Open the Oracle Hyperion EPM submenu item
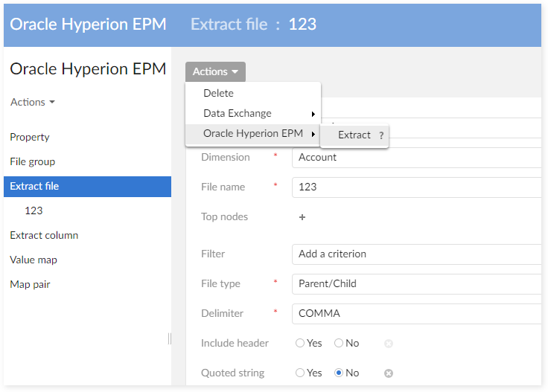The height and width of the screenshot is (392, 548). tap(253, 134)
